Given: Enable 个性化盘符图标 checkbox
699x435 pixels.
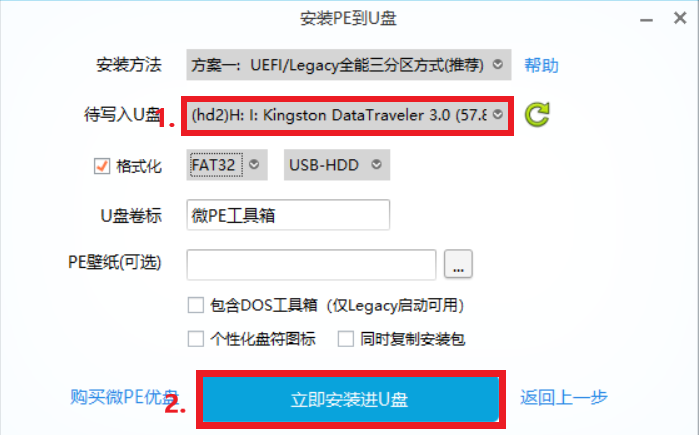Looking at the screenshot, I should click(x=196, y=339).
